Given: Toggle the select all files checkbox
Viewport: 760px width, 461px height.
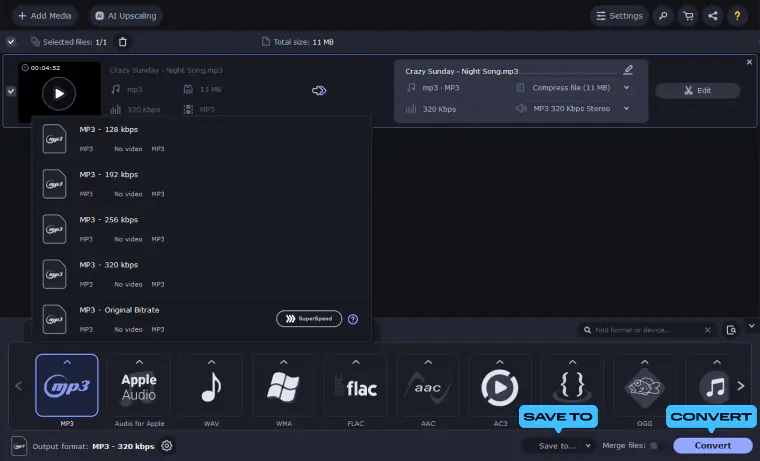Looking at the screenshot, I should (x=11, y=42).
